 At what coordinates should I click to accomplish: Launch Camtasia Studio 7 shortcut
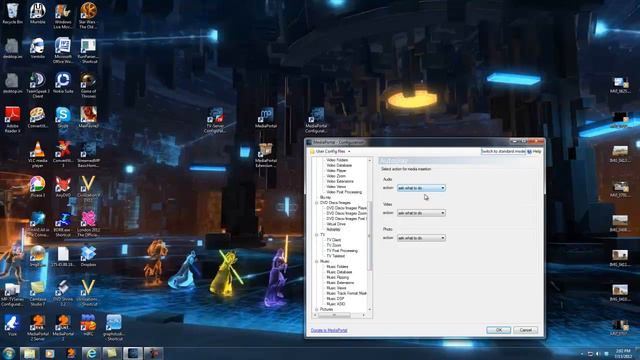point(38,293)
